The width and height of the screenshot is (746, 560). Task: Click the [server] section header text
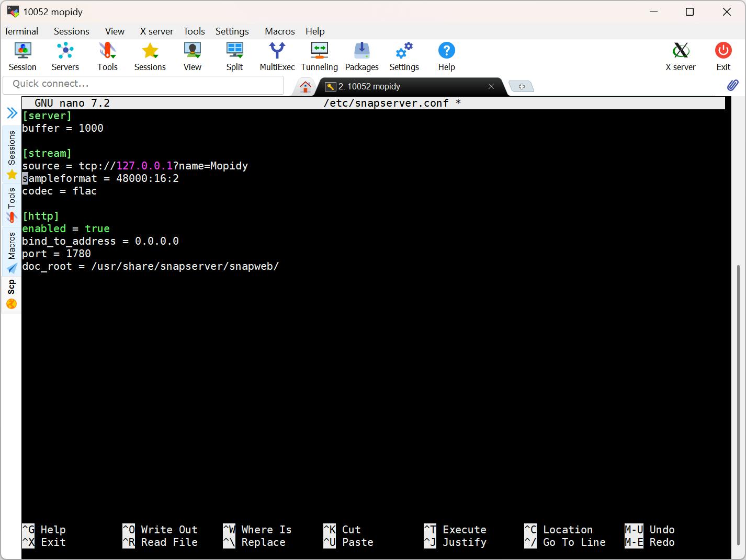pyautogui.click(x=47, y=116)
